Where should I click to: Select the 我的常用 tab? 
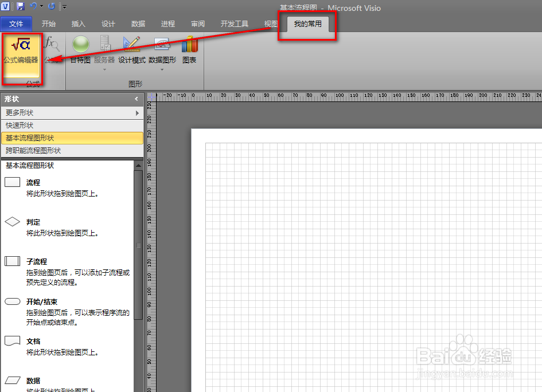coord(307,24)
